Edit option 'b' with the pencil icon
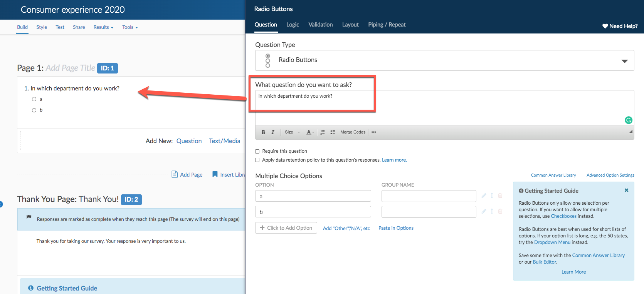The image size is (644, 294). coord(484,211)
